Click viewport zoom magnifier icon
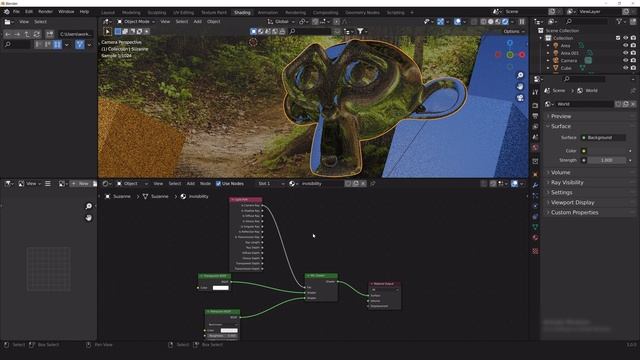The height and width of the screenshot is (360, 640). click(520, 76)
